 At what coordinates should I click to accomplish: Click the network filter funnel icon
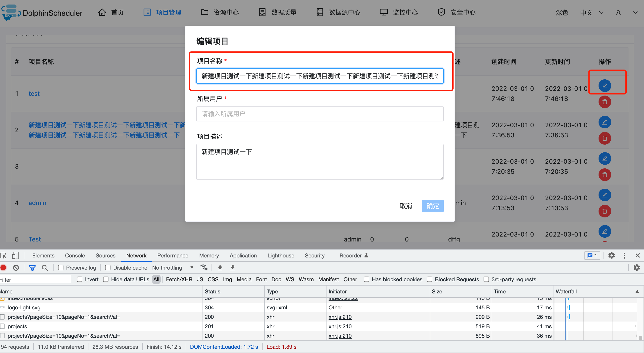[32, 268]
